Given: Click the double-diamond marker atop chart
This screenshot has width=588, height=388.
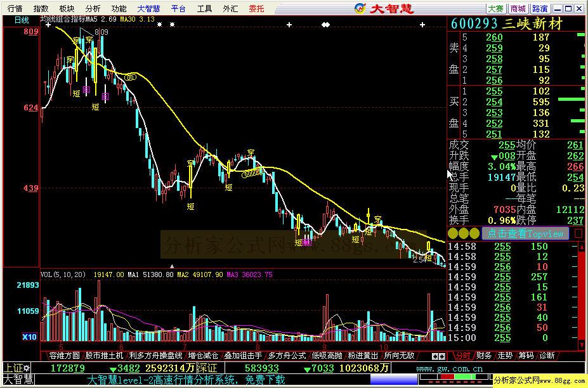Looking at the screenshot, I should (x=325, y=25).
